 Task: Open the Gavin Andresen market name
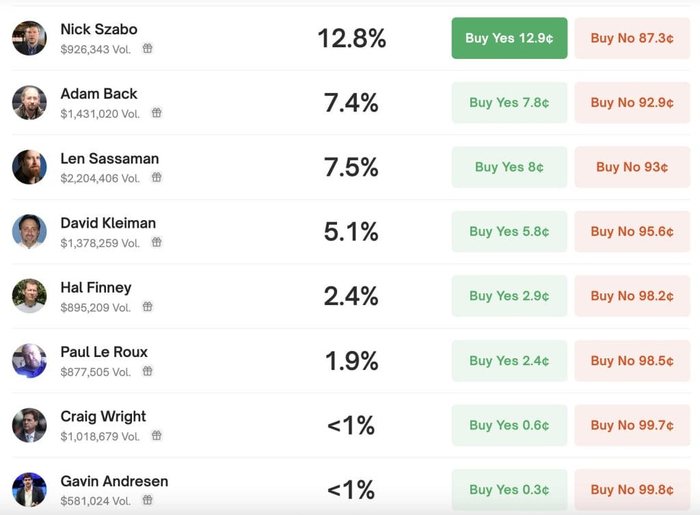click(114, 481)
